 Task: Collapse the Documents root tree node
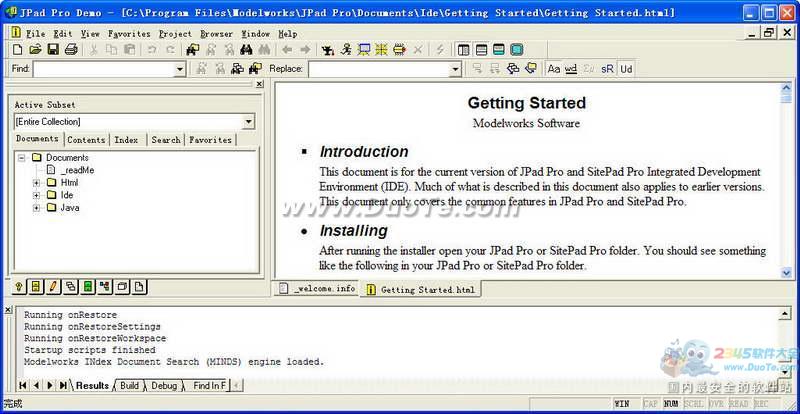[21, 158]
